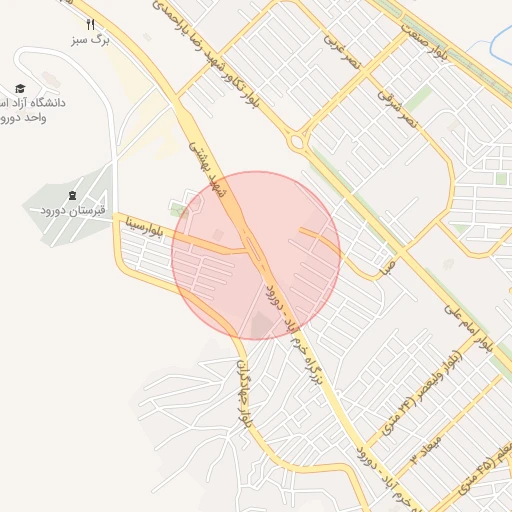This screenshot has width=512, height=512.
Task: Click the small green park beside the red circle
Action: click(177, 210)
